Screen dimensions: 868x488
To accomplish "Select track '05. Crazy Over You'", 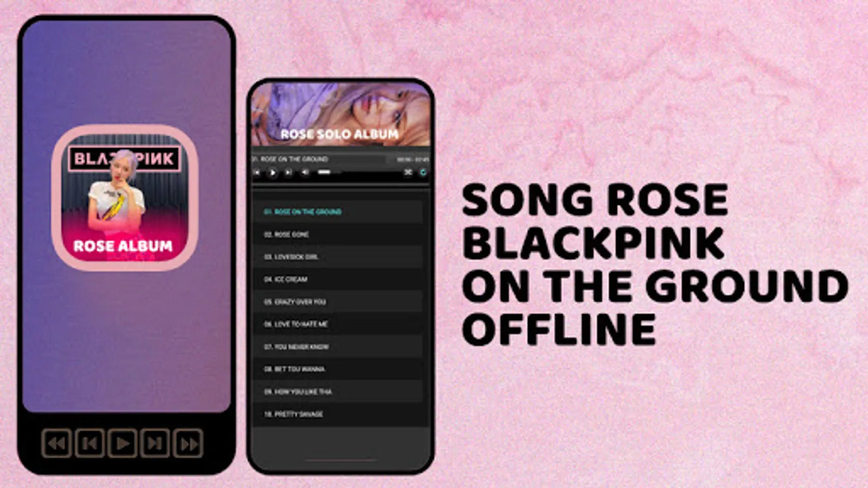I will (x=338, y=301).
